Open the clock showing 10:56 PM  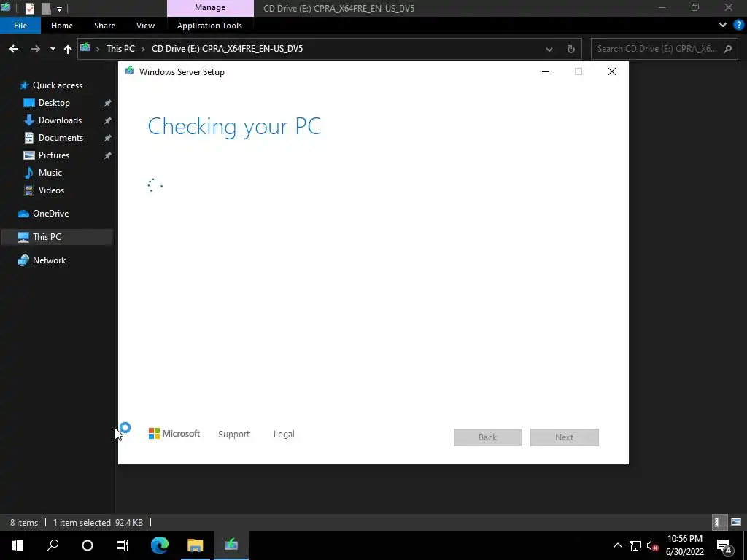pyautogui.click(x=684, y=545)
